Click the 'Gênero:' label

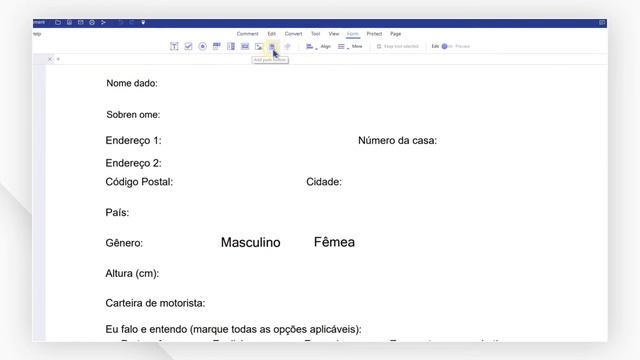coord(124,243)
